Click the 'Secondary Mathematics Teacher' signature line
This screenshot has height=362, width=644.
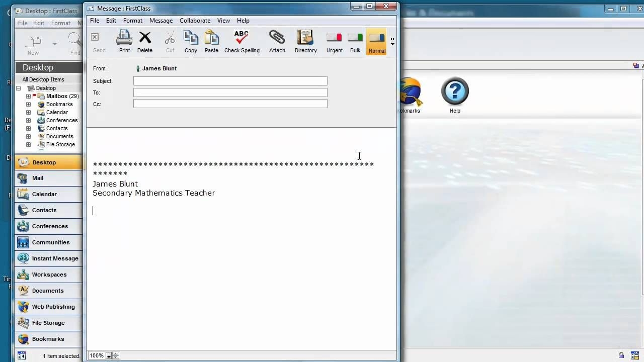154,193
